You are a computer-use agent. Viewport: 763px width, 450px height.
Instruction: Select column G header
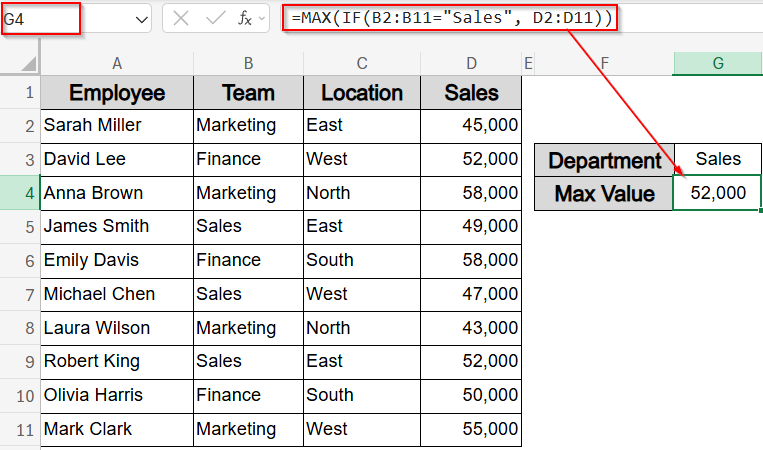[x=718, y=63]
